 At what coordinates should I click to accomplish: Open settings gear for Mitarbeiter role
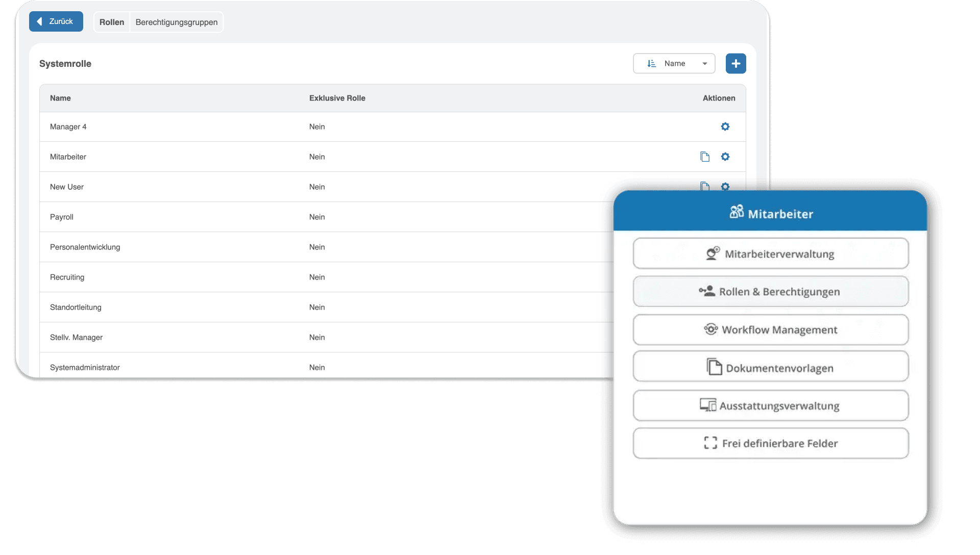(x=725, y=157)
